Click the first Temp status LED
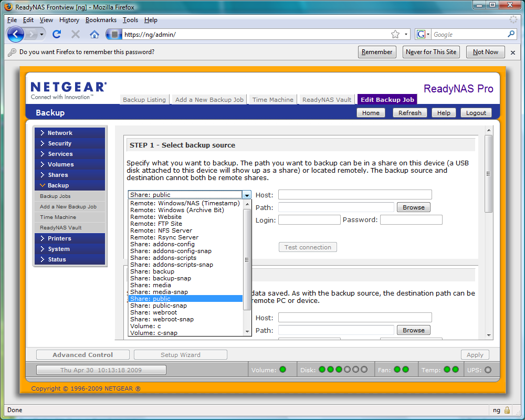525x420 pixels. tap(447, 370)
